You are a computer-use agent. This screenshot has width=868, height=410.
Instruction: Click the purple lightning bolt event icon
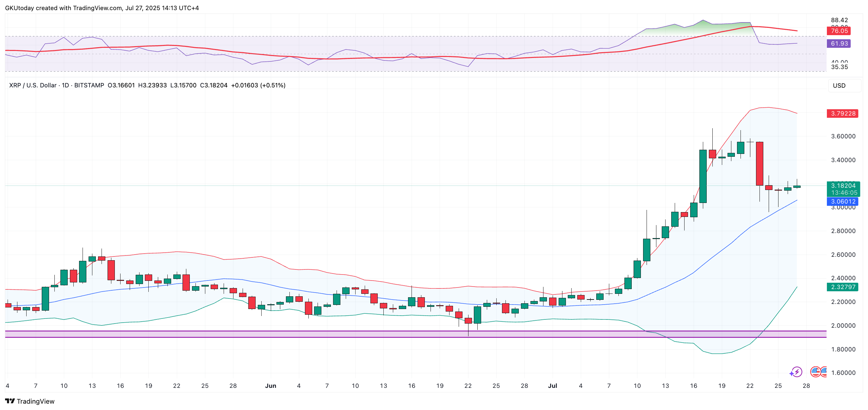pos(797,372)
